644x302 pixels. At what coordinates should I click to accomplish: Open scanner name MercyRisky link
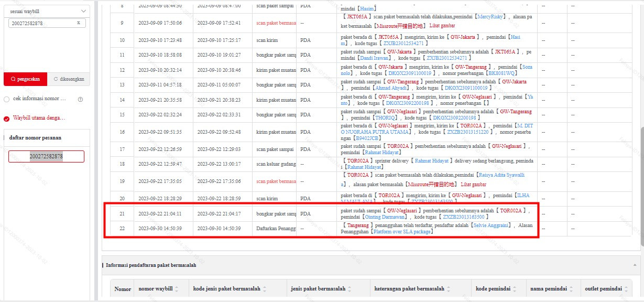click(x=492, y=17)
